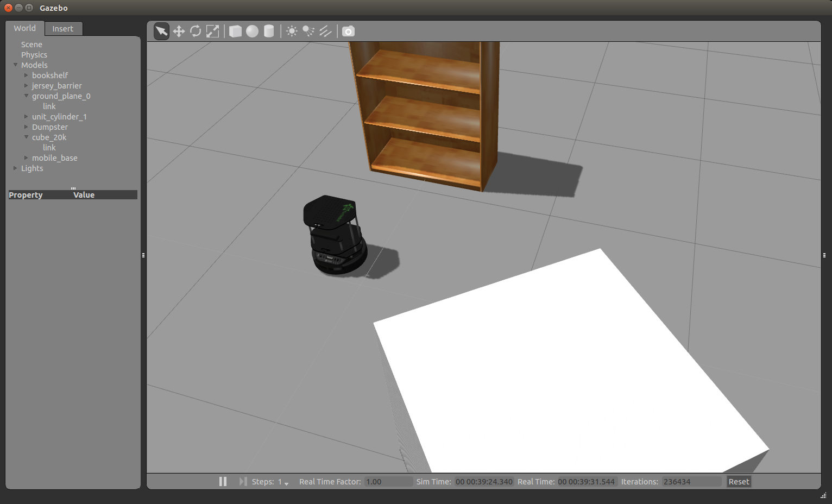The height and width of the screenshot is (504, 832).
Task: Select the link under cube_20k
Action: [49, 148]
